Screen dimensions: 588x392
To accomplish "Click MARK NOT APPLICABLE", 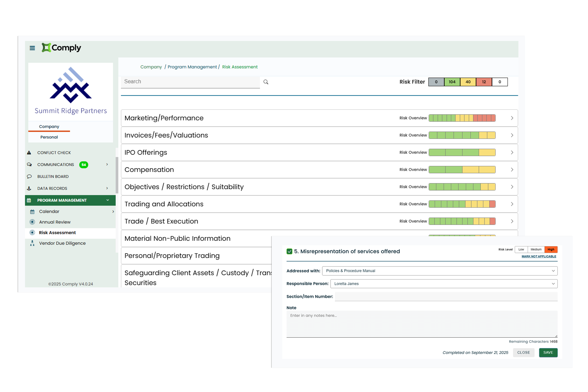I will tap(539, 256).
